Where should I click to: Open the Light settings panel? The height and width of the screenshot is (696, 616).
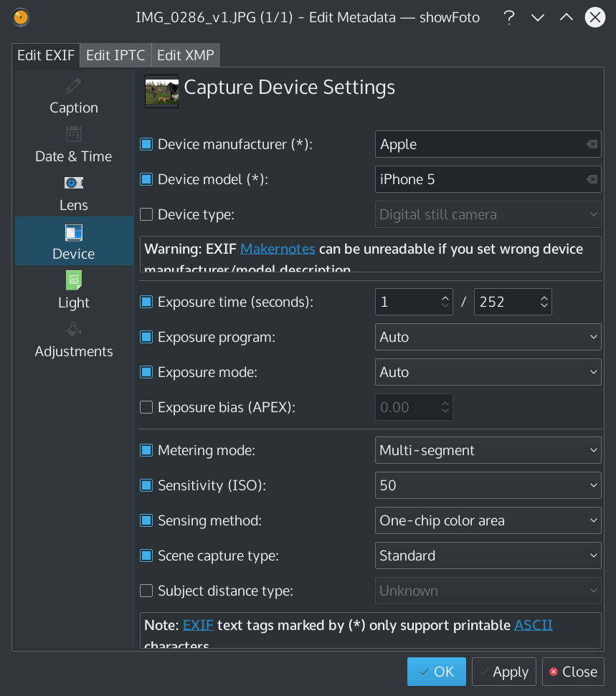(73, 291)
